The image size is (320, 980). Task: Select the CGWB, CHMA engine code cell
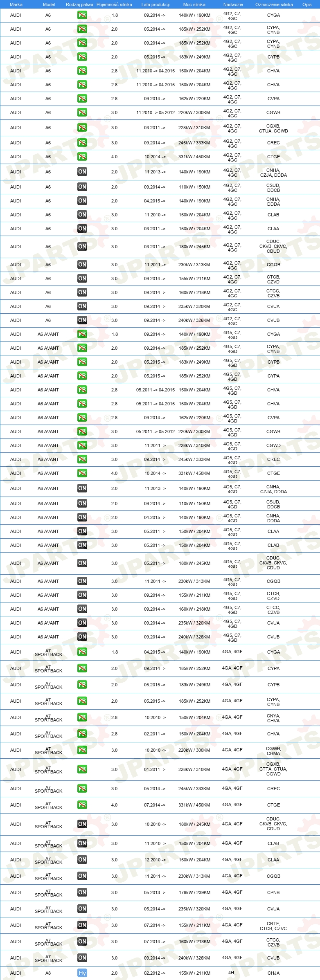point(273,751)
